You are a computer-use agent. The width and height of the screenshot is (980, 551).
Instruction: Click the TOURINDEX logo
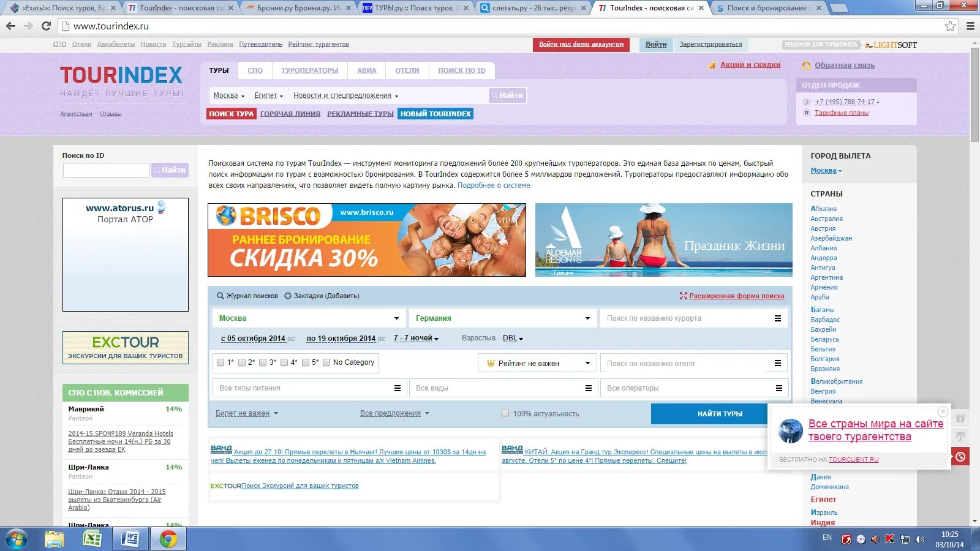(x=121, y=75)
